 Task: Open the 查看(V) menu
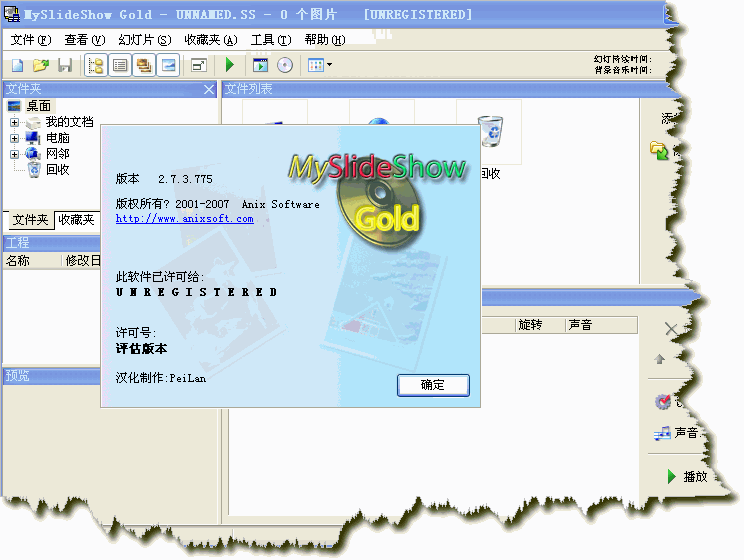[x=84, y=40]
